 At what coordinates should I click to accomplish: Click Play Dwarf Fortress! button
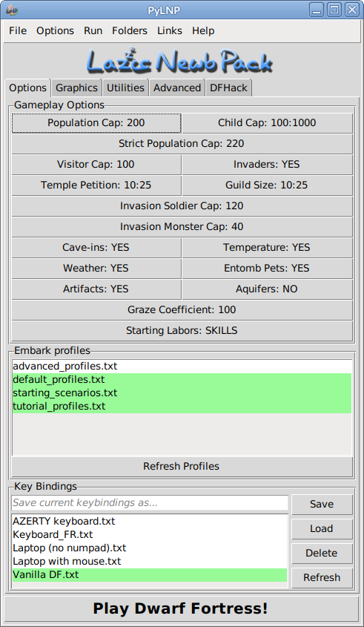[x=182, y=608]
